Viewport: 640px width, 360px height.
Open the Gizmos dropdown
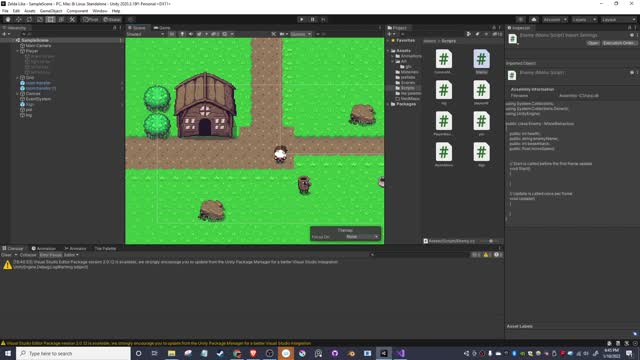(x=301, y=34)
